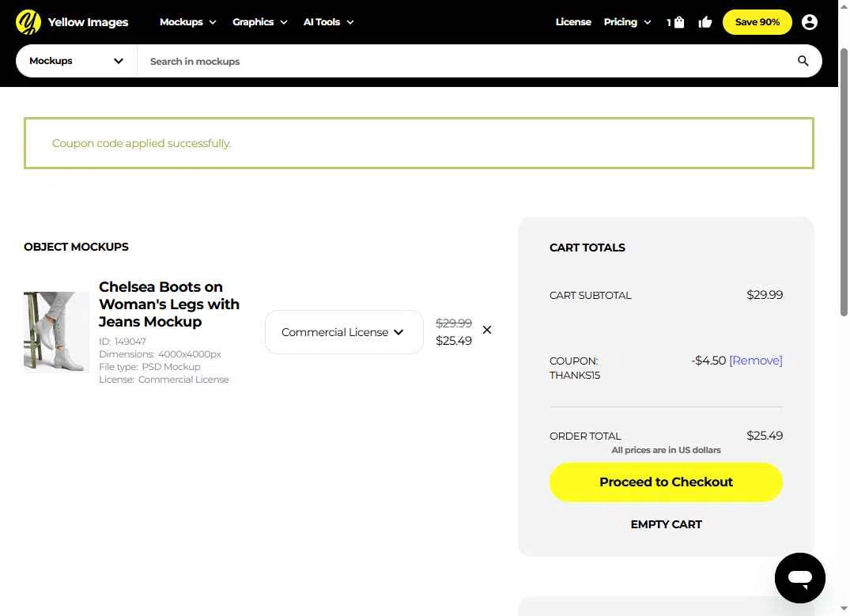This screenshot has height=616, width=850.
Task: Click the discounted price $25.49 in item row
Action: [x=454, y=341]
